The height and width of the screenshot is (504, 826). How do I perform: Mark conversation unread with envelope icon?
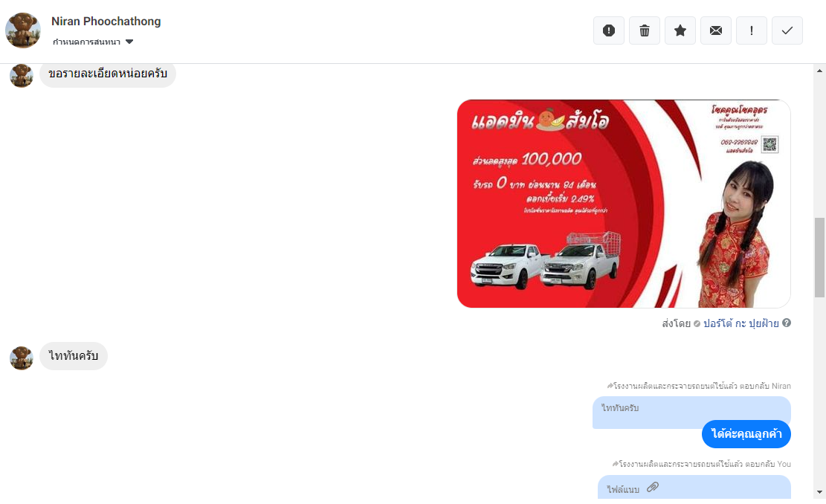point(716,30)
